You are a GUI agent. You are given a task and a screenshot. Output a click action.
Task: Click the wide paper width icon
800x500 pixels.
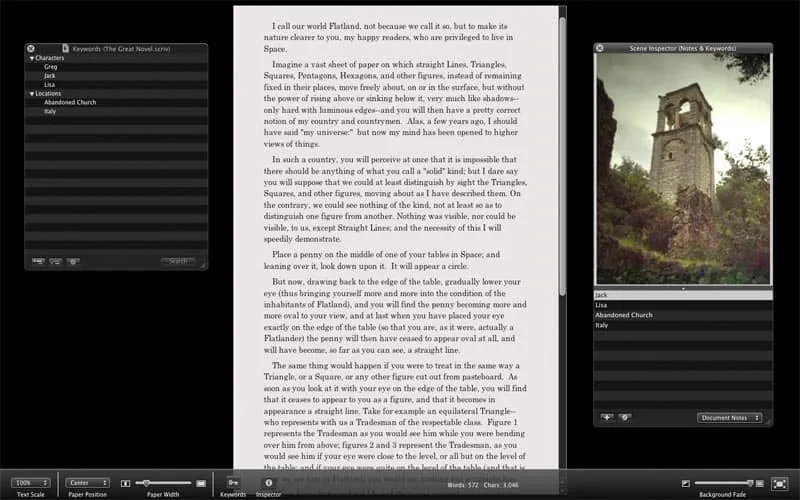click(201, 483)
